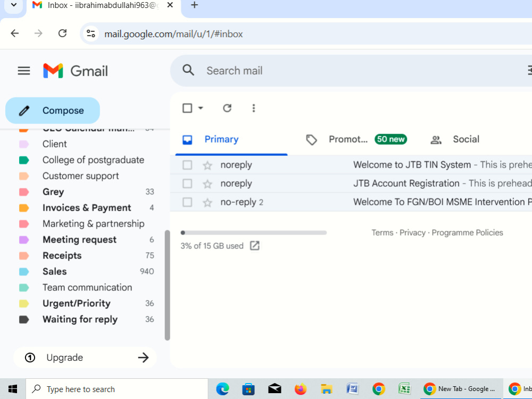This screenshot has width=532, height=399.
Task: Switch to the Social tab
Action: [466, 139]
